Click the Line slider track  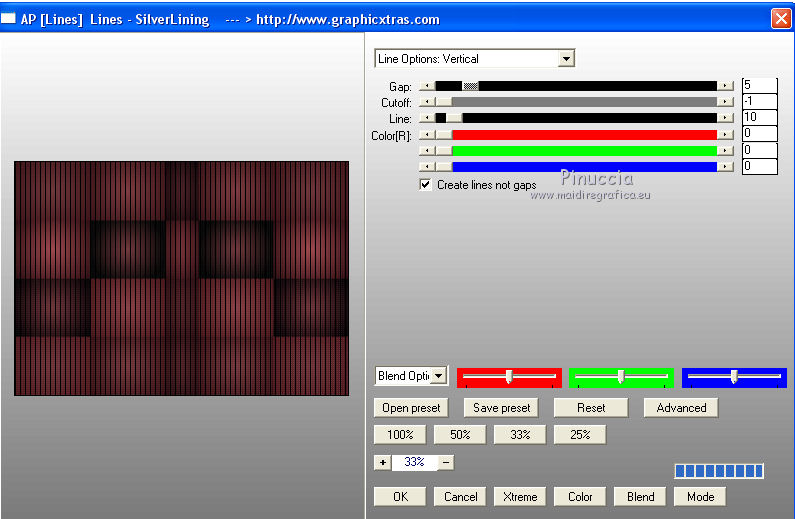[x=576, y=118]
